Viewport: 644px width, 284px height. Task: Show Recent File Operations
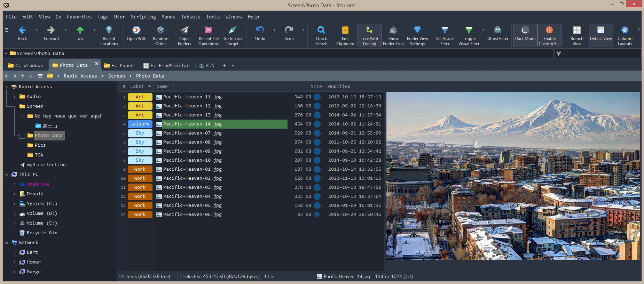(x=209, y=35)
